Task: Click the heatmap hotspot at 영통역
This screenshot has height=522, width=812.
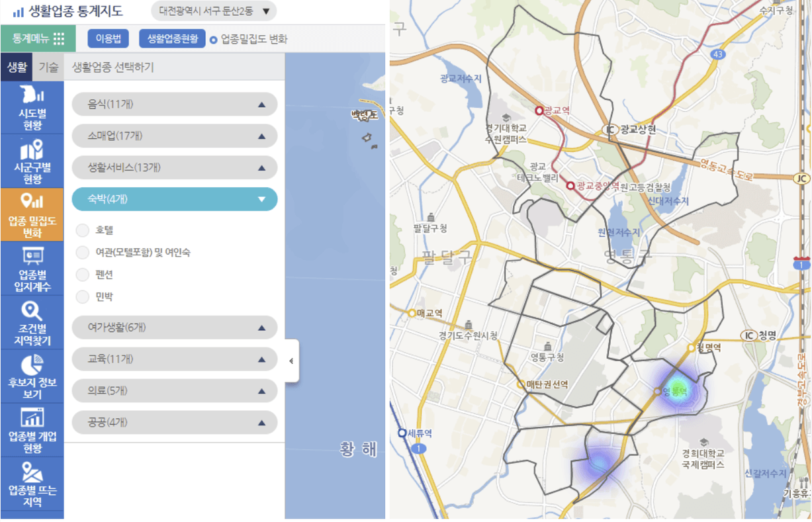Action: 678,389
